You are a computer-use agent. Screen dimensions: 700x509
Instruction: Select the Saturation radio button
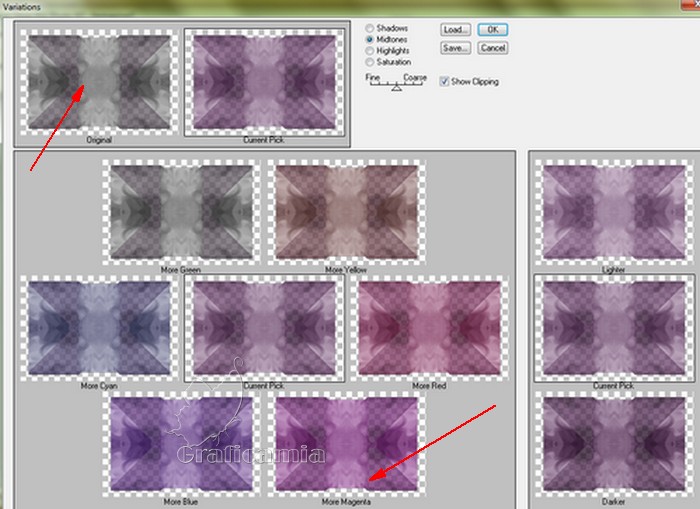[x=370, y=62]
